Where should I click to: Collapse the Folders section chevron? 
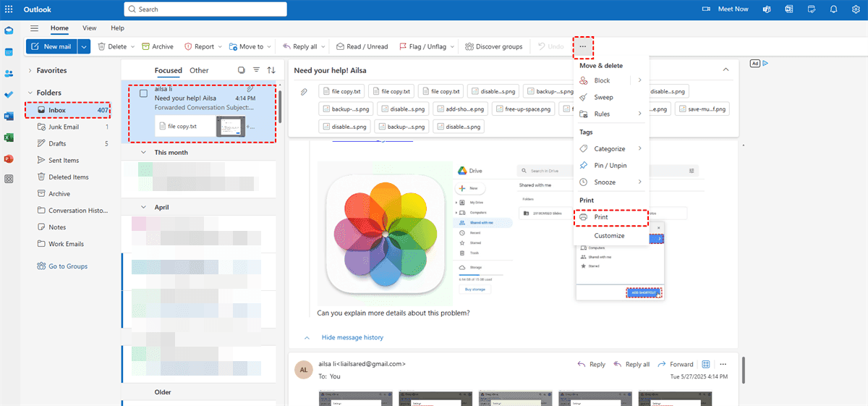[x=30, y=93]
